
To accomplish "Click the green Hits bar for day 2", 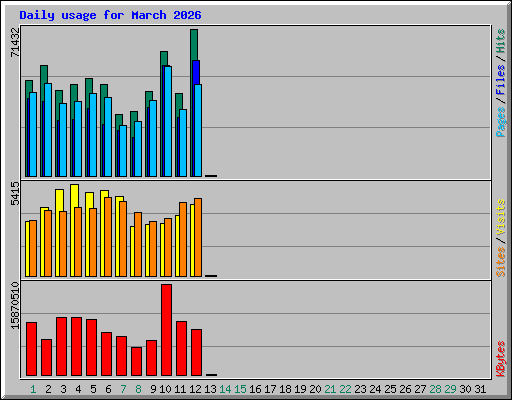I will [44, 74].
